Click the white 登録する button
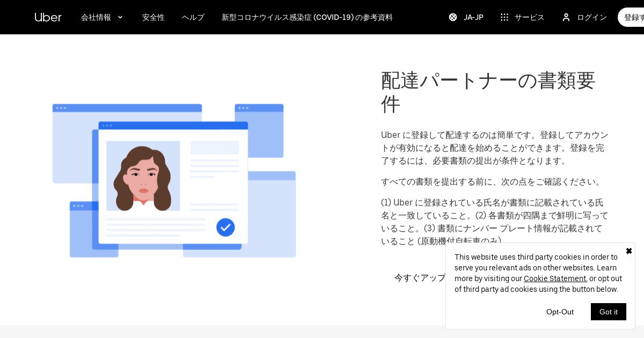 tap(632, 17)
